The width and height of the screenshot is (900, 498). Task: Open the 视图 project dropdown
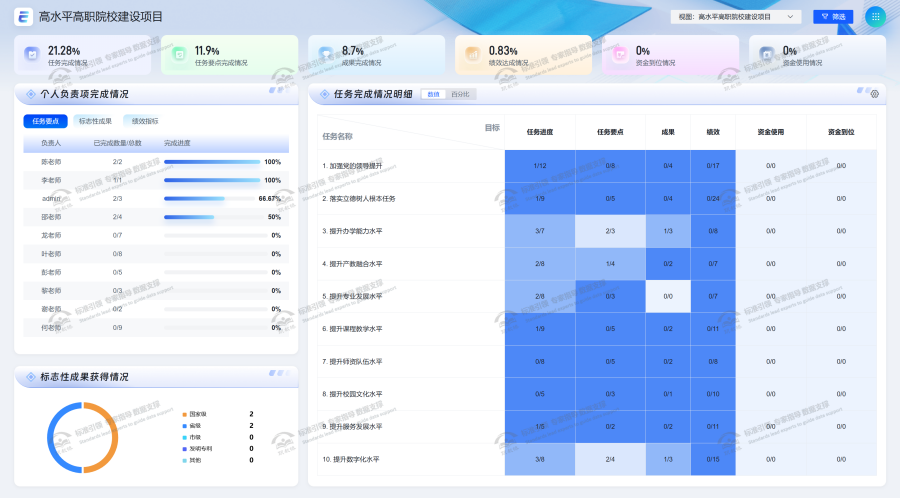coord(735,17)
